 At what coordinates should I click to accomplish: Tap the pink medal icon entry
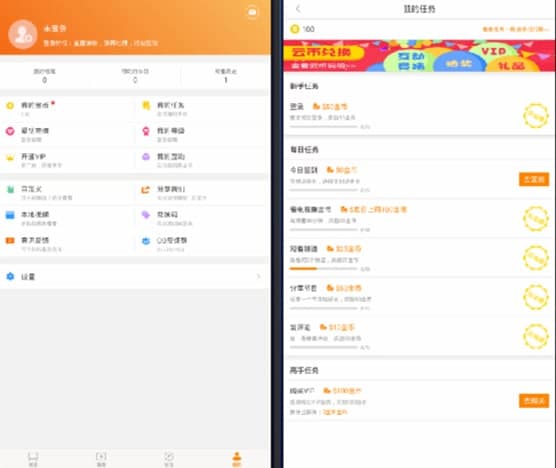coord(146,131)
